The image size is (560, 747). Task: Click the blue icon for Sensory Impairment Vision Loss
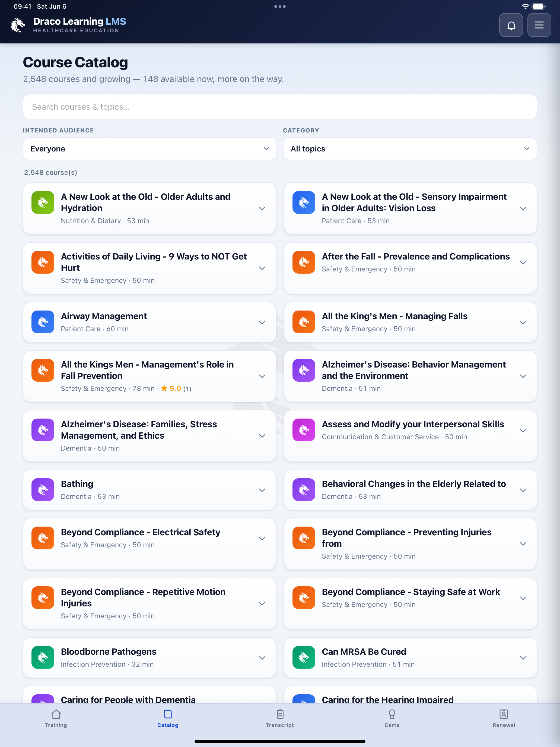pyautogui.click(x=304, y=202)
